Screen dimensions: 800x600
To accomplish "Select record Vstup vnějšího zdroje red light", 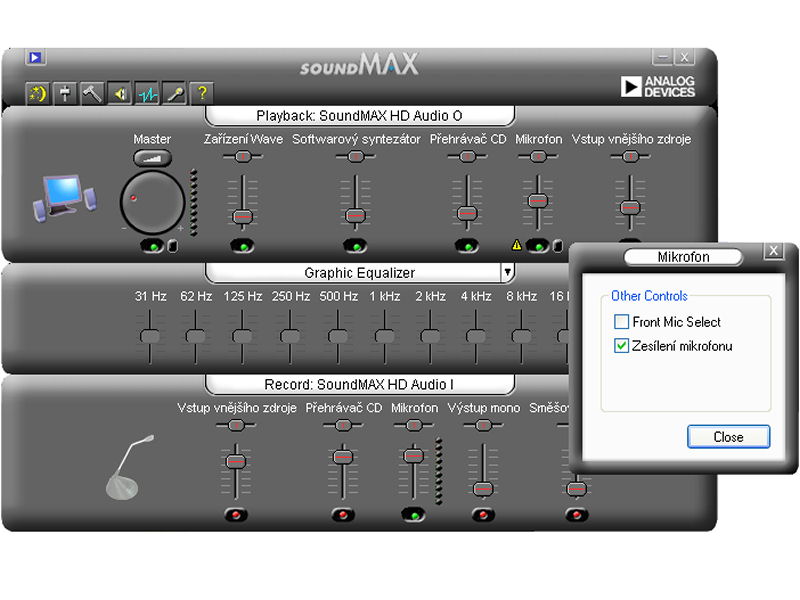I will click(236, 515).
